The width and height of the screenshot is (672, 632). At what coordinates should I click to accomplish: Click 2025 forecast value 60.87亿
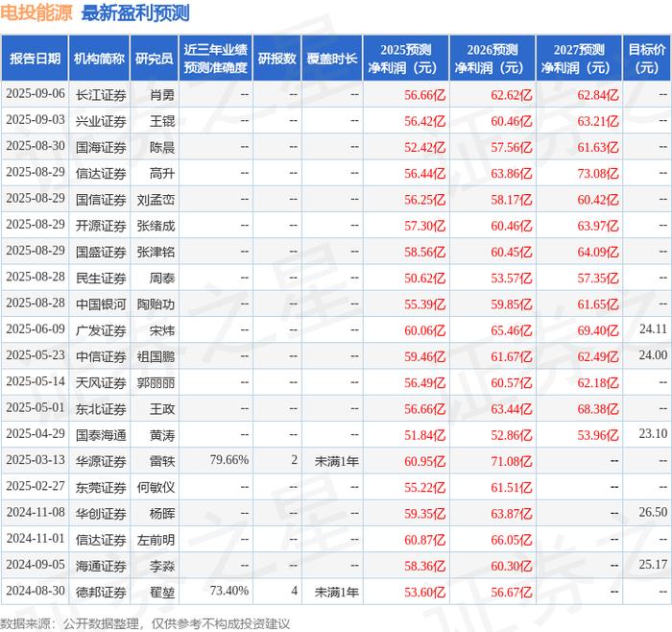[424, 540]
